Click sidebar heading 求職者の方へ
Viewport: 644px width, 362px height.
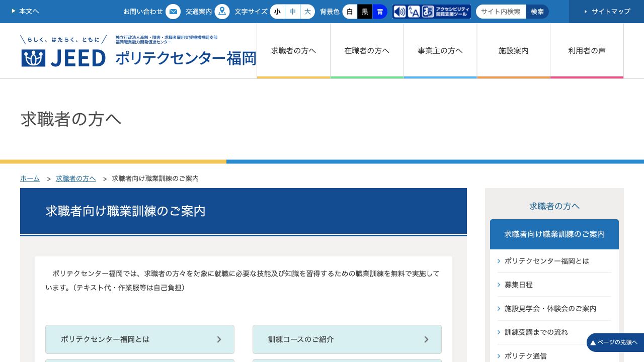[x=554, y=206]
